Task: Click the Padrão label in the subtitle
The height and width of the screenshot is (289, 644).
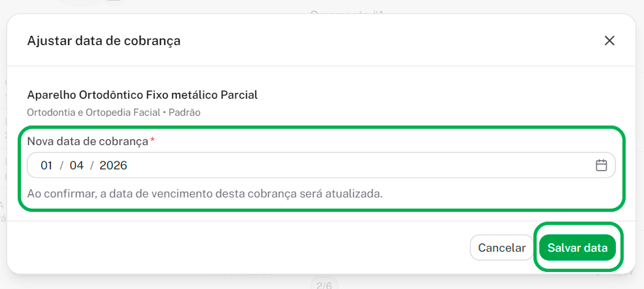Action: pos(185,112)
